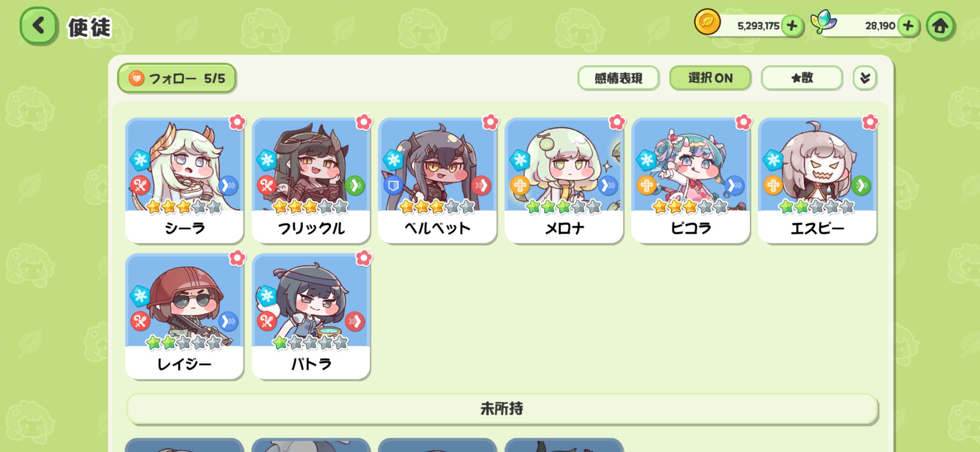Add crystal currency with plus icon
Image resolution: width=980 pixels, height=452 pixels.
tap(908, 26)
